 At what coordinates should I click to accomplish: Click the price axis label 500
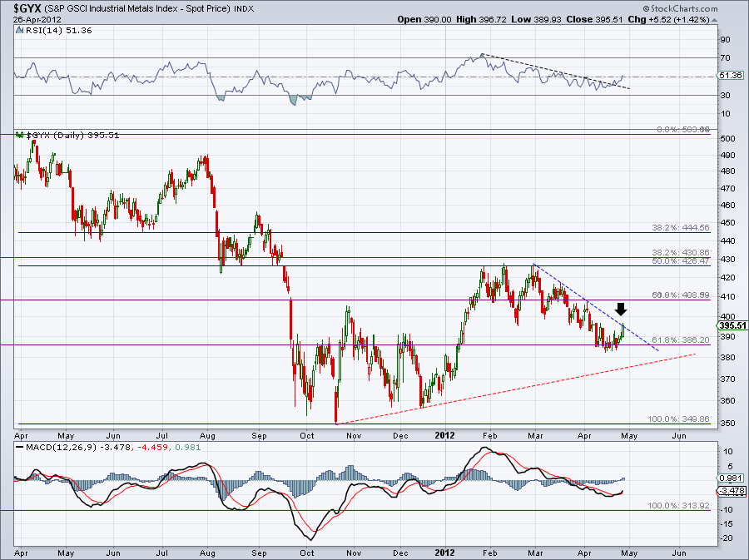(x=727, y=138)
